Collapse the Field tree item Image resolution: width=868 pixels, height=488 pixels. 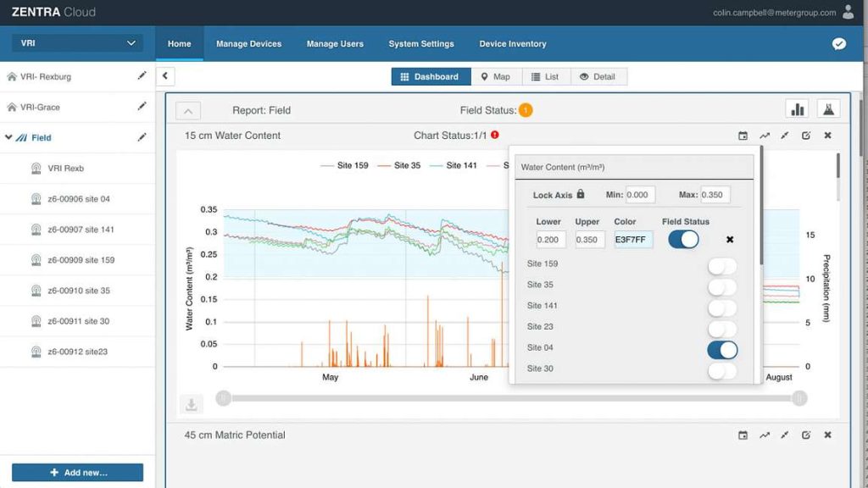pyautogui.click(x=8, y=137)
